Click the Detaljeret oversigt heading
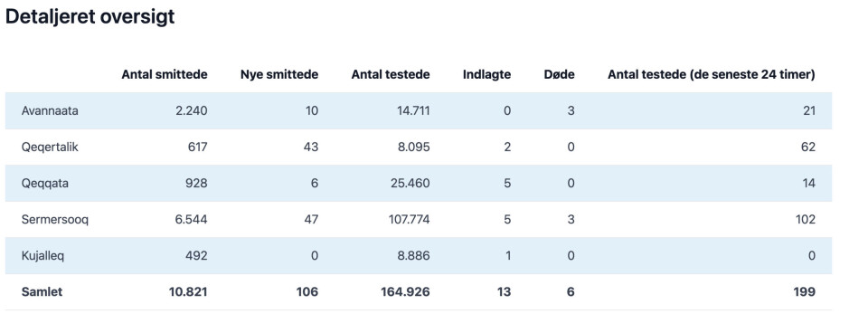This screenshot has width=868, height=333. coord(90,16)
